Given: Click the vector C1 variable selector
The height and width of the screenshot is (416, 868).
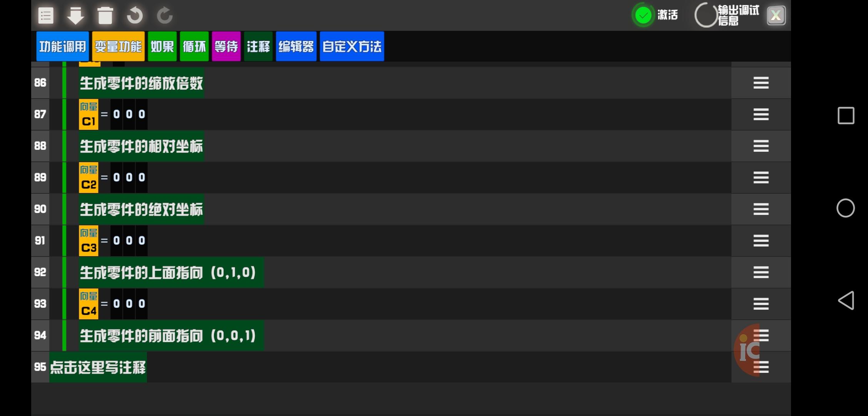Looking at the screenshot, I should coord(89,114).
